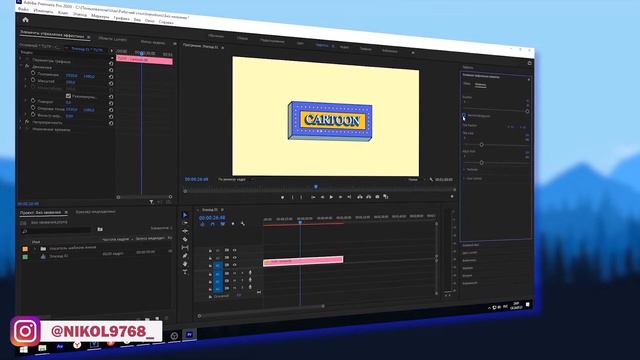Select the Slip tool

[185, 247]
